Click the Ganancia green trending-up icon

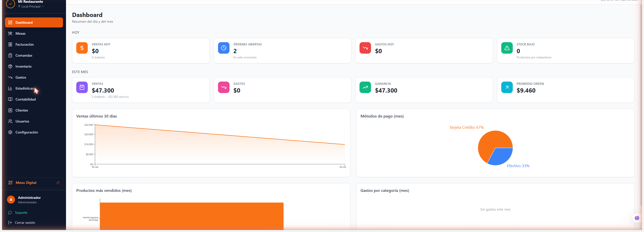(x=365, y=87)
